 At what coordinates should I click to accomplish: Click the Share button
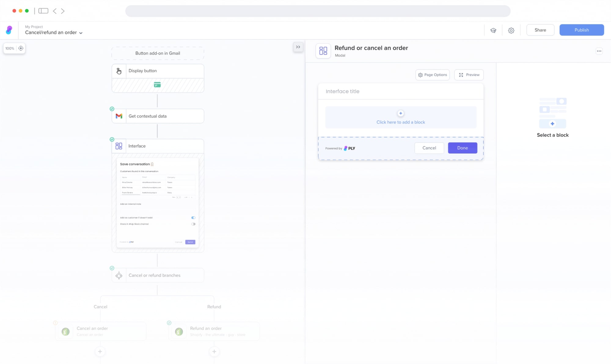540,30
